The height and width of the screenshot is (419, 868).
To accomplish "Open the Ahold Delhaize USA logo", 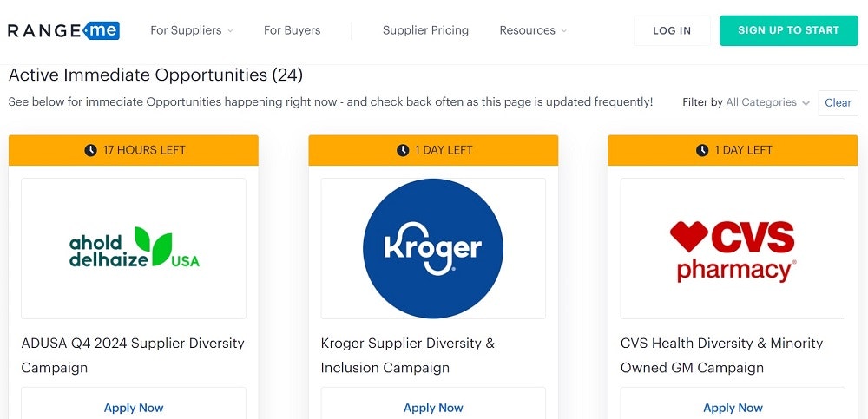I will point(134,248).
